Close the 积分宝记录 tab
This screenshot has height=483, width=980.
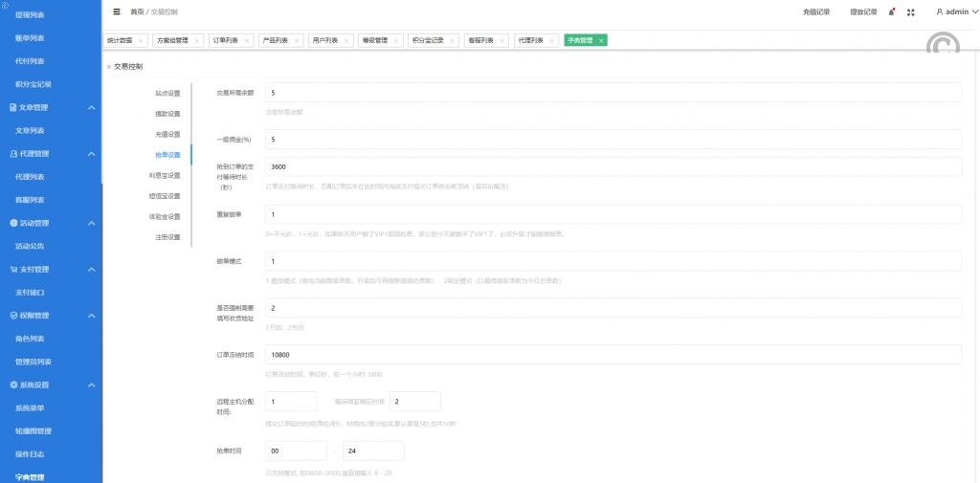(453, 40)
